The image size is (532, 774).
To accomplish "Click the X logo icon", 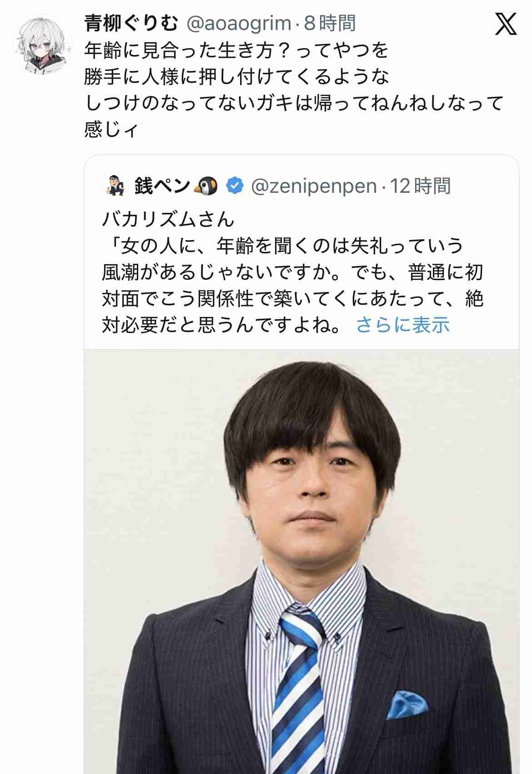I will tap(505, 24).
